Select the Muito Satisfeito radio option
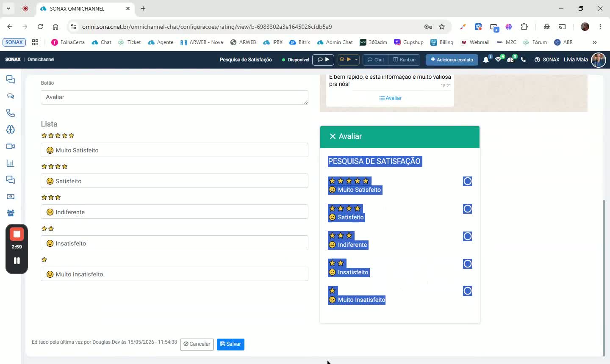Viewport: 610px width, 364px height. (467, 181)
